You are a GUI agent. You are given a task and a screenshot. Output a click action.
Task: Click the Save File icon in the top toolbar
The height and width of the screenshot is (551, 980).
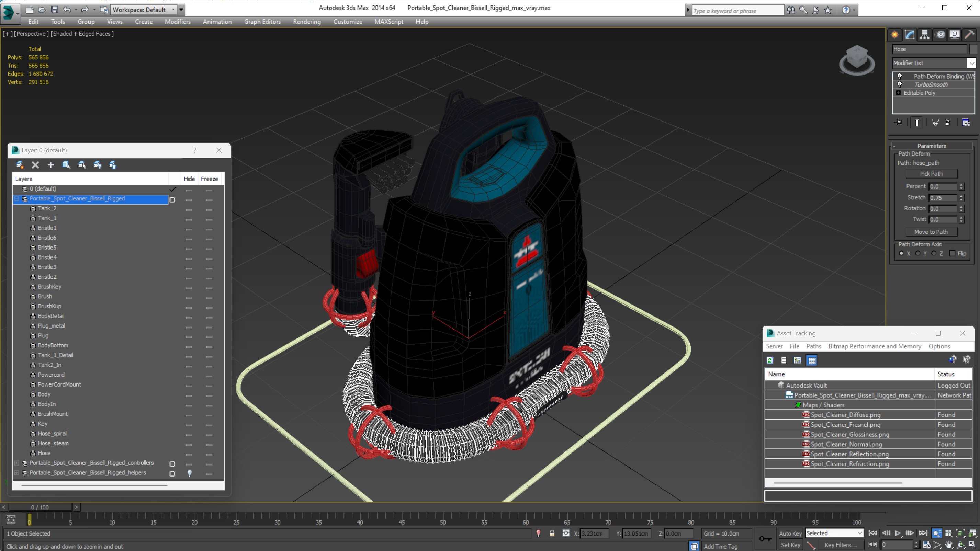(x=54, y=10)
